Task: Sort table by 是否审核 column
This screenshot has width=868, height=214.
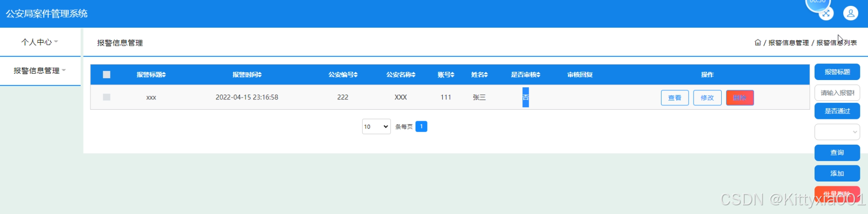Action: [x=525, y=75]
